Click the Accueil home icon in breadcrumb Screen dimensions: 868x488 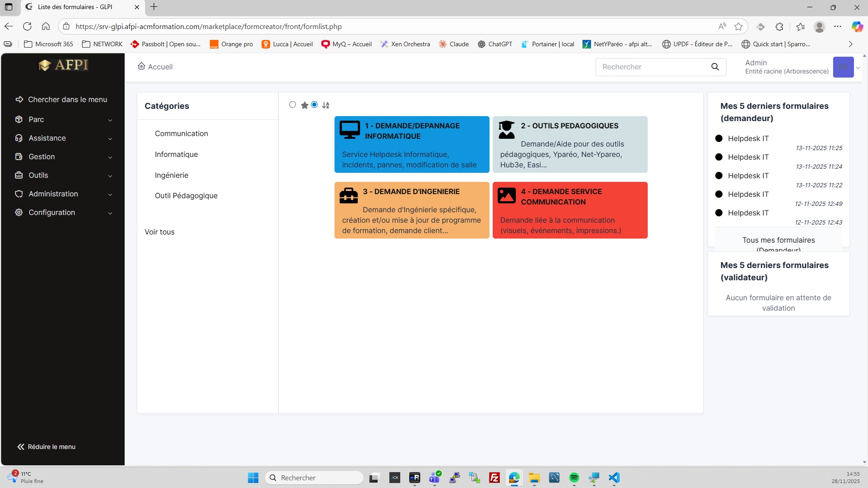tap(141, 66)
